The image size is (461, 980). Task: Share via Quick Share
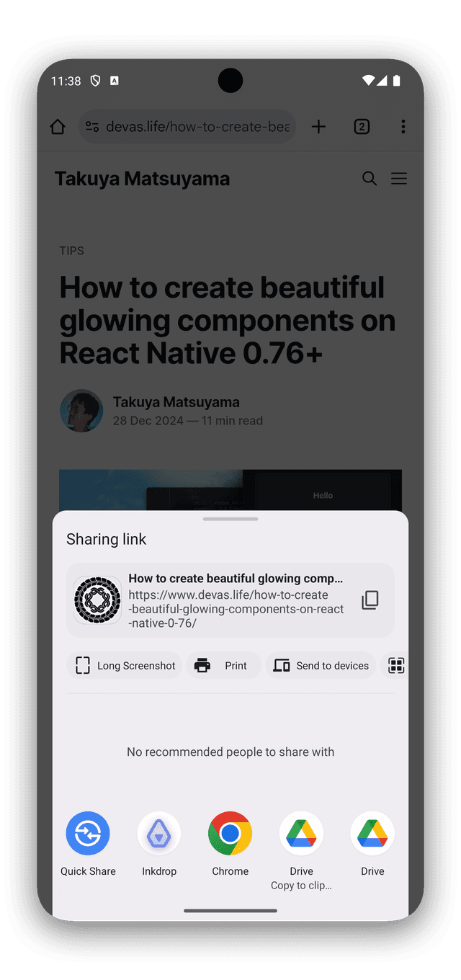pyautogui.click(x=88, y=834)
